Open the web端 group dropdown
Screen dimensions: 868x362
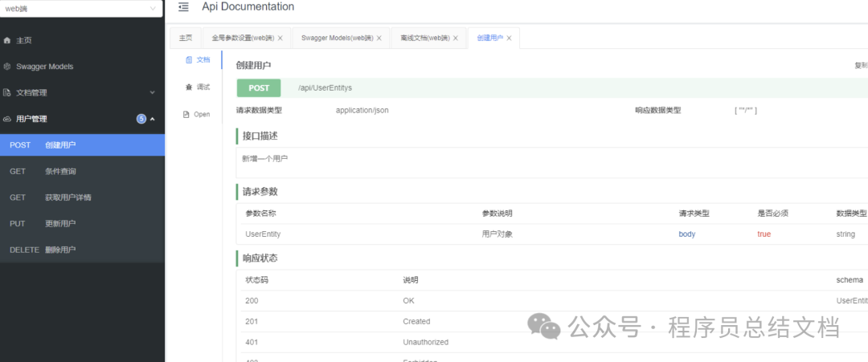point(81,8)
